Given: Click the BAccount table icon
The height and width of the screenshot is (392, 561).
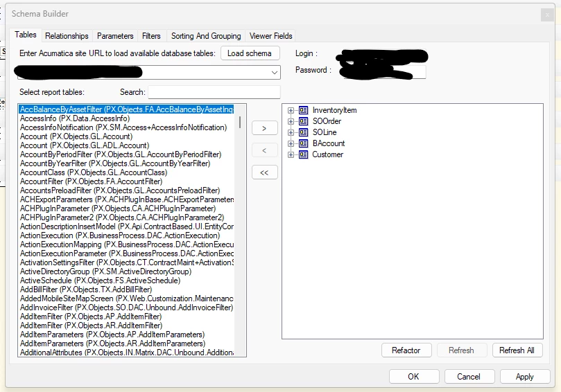Looking at the screenshot, I should coord(304,143).
